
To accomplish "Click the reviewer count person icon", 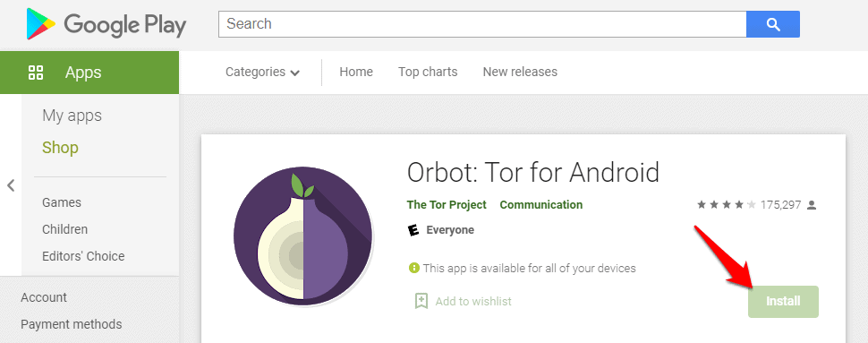I will tap(812, 205).
